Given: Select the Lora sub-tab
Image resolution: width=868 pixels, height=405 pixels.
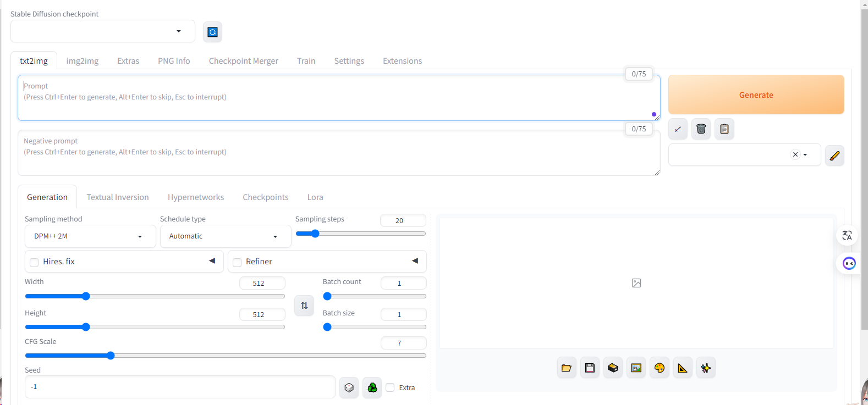Looking at the screenshot, I should (x=315, y=197).
